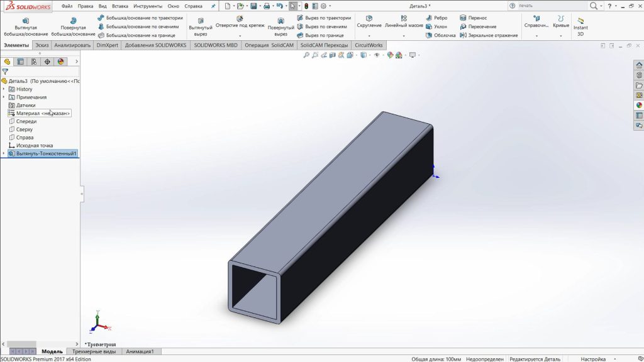Viewport: 644px width, 362px height.
Task: Open the DimXpertManager crosshair tab
Action: pyautogui.click(x=47, y=62)
